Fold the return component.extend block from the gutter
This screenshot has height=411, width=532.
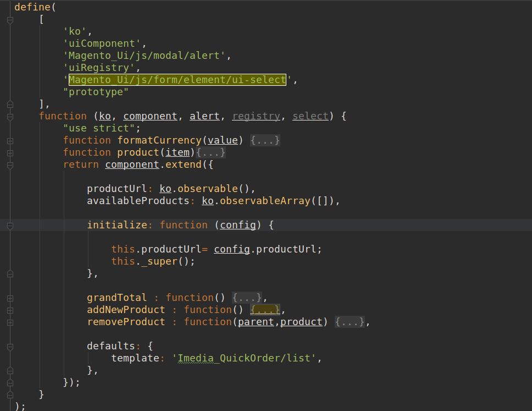click(10, 165)
